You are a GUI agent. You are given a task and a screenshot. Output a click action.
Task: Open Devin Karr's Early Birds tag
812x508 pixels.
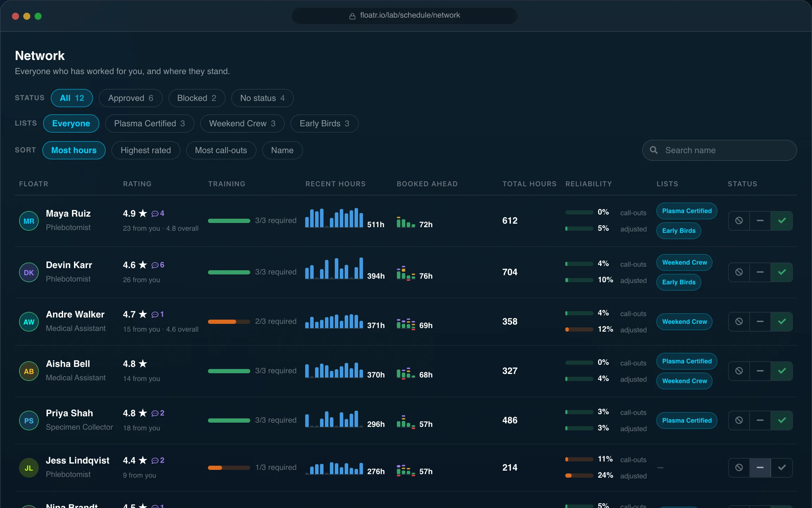pos(678,282)
